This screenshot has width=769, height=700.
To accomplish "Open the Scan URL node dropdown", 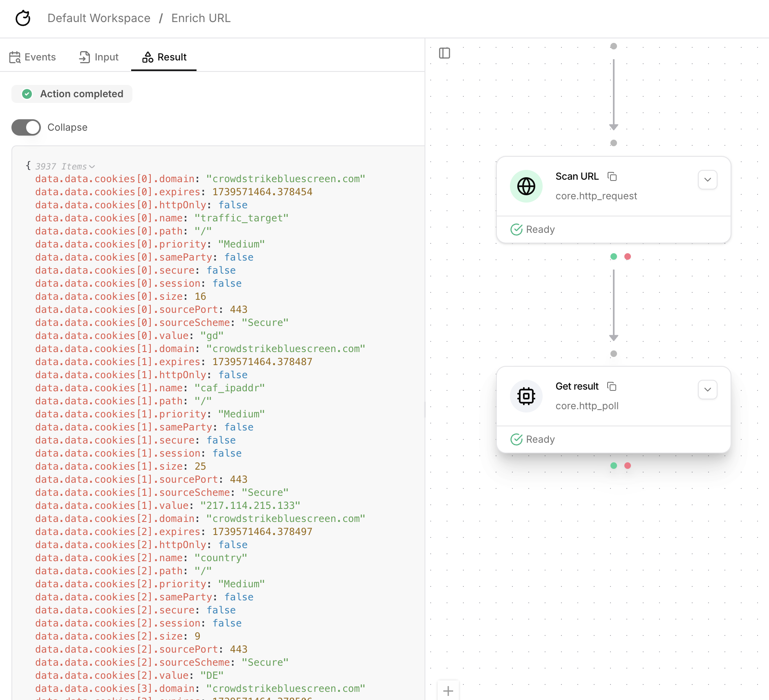I will (x=708, y=180).
